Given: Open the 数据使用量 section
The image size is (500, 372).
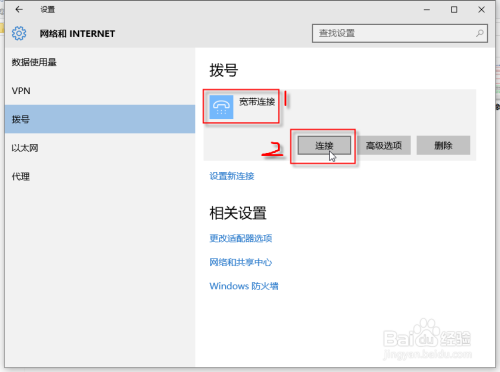Looking at the screenshot, I should pos(100,62).
